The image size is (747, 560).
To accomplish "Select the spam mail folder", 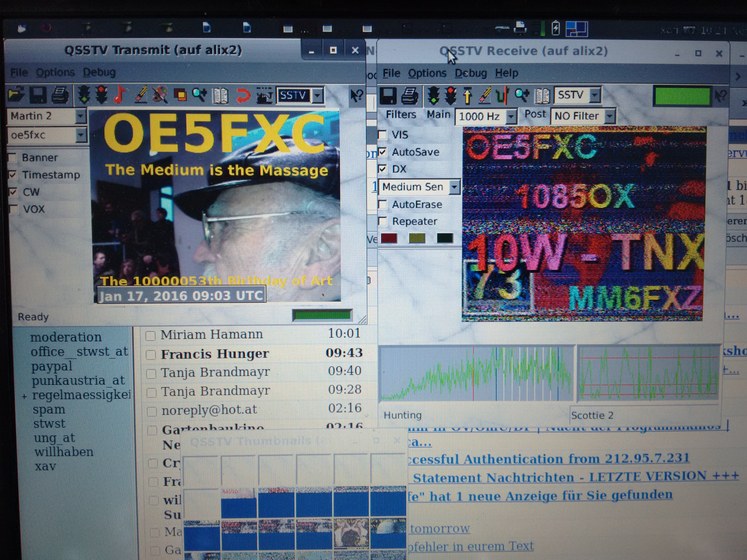I will coord(49,409).
